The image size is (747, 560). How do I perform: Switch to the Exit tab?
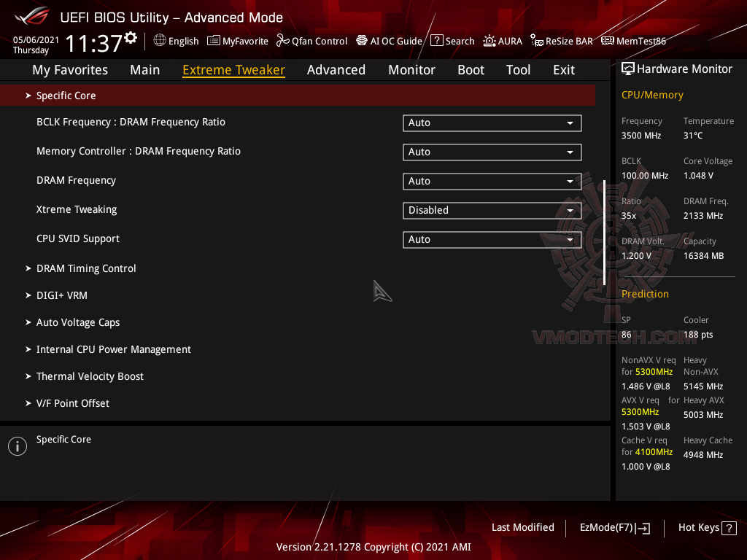[564, 70]
